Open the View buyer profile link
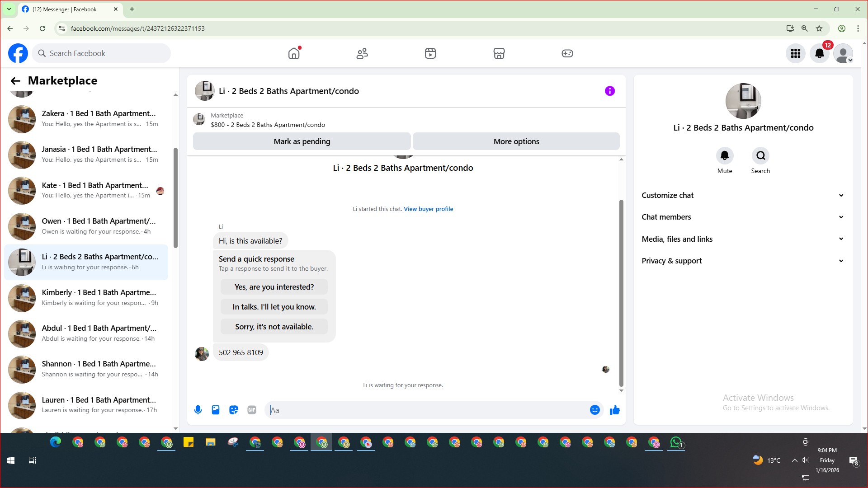The width and height of the screenshot is (868, 488). [428, 209]
